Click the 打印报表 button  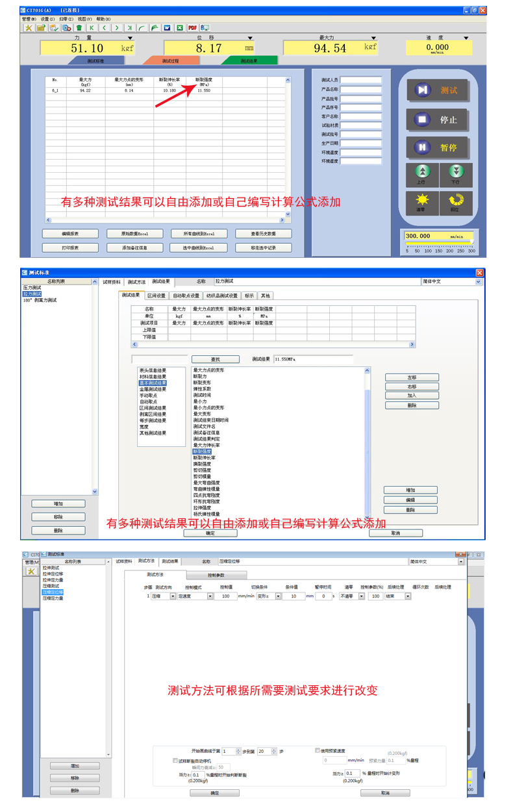point(70,247)
